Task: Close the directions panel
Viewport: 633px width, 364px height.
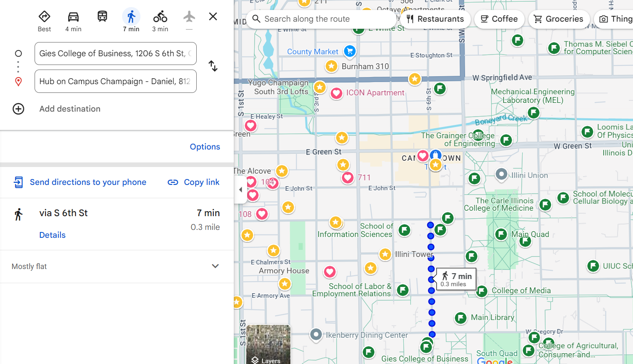Action: 213,17
